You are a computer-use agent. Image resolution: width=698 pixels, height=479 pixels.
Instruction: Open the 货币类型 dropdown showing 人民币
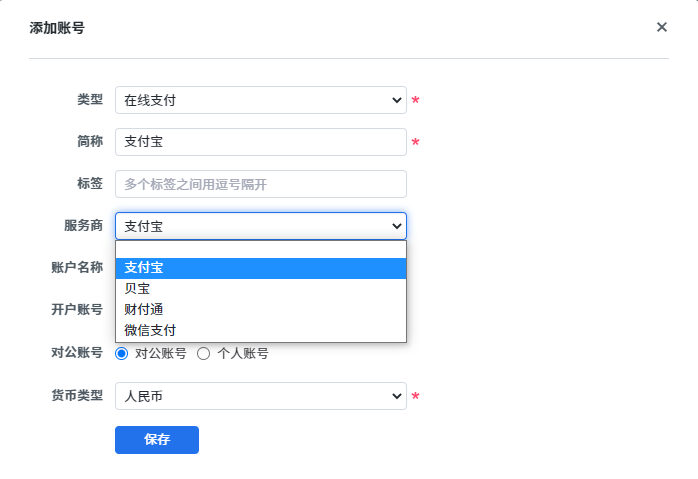[x=260, y=396]
